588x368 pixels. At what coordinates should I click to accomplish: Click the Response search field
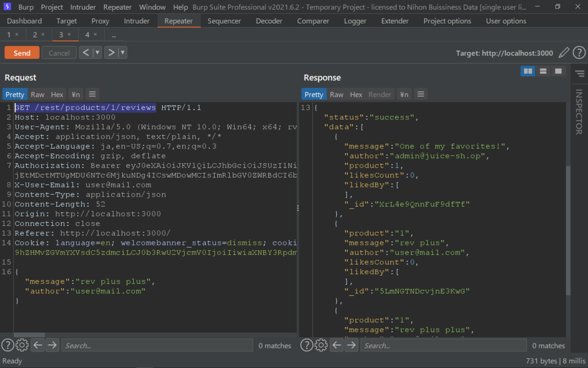point(443,345)
